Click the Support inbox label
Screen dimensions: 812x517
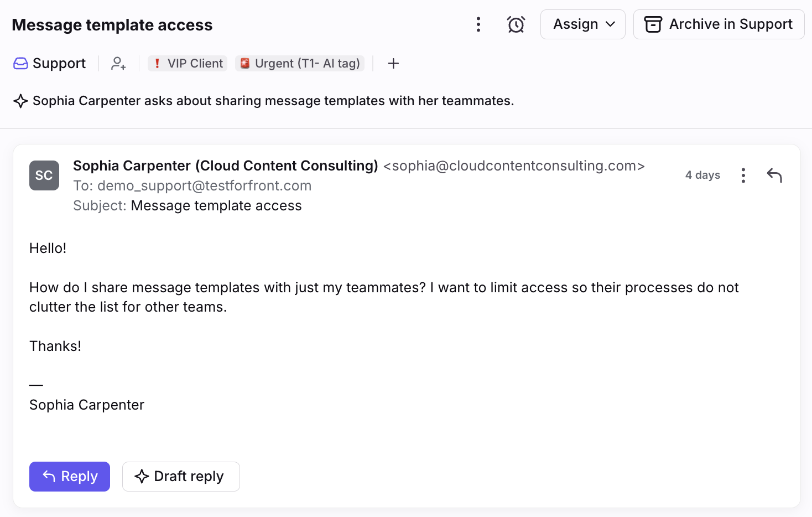(x=50, y=64)
